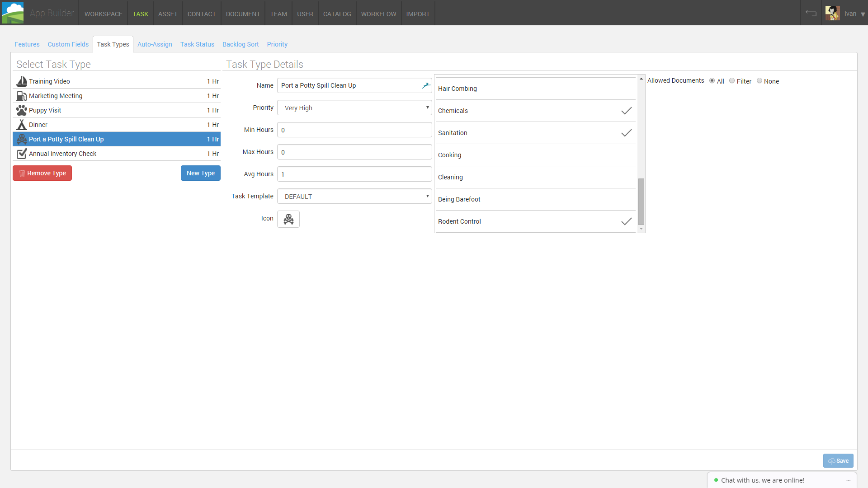Click the skull icon on Port a Potty row
The width and height of the screenshot is (868, 488).
pos(22,139)
